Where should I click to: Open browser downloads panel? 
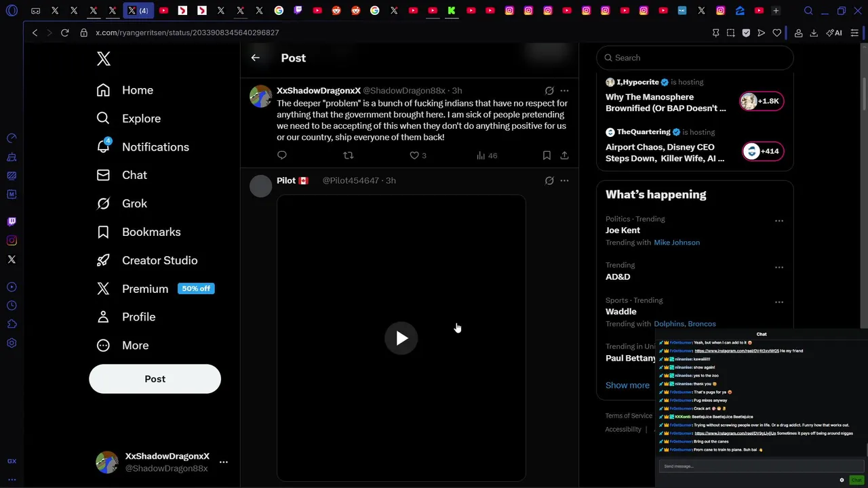click(814, 33)
